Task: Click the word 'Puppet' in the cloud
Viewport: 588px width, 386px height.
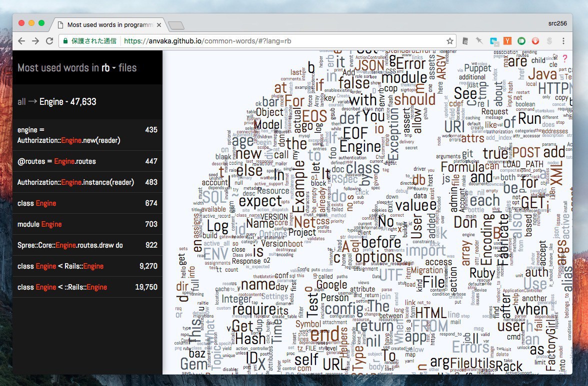Action: [x=477, y=68]
